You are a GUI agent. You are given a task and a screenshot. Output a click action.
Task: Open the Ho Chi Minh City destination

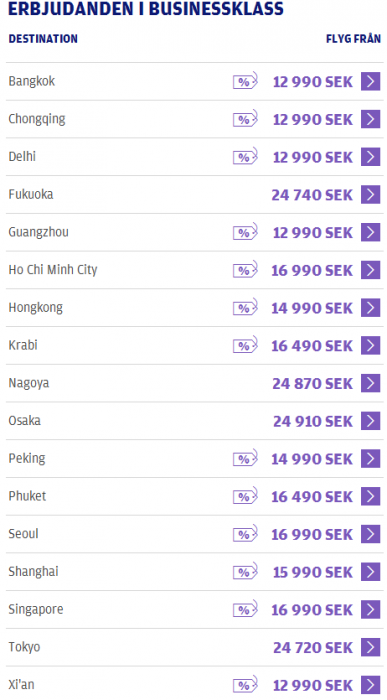[53, 270]
